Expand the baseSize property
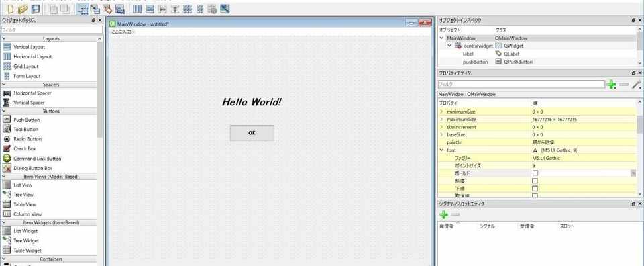The image size is (644, 266). pyautogui.click(x=442, y=135)
